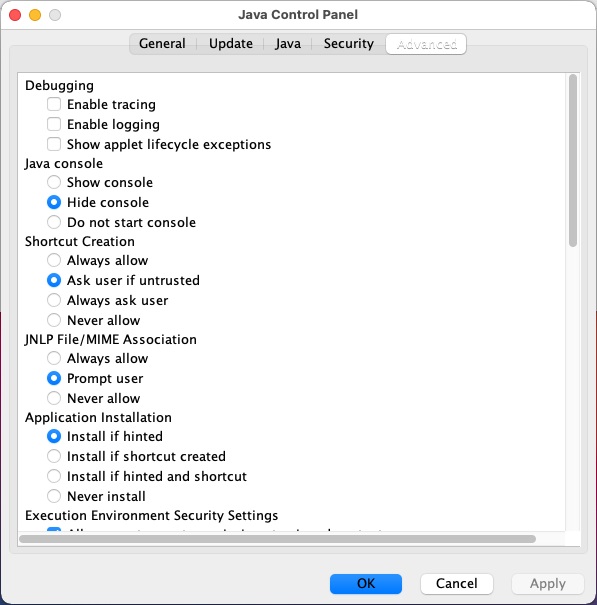
Task: Enable tracing checkbox under Debugging
Action: (x=54, y=104)
